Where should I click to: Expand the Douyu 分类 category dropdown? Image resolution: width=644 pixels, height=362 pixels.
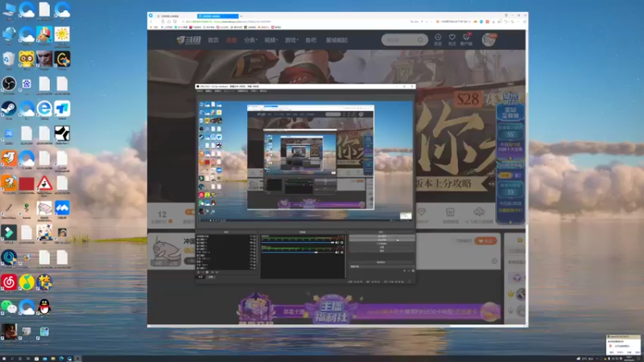[250, 40]
